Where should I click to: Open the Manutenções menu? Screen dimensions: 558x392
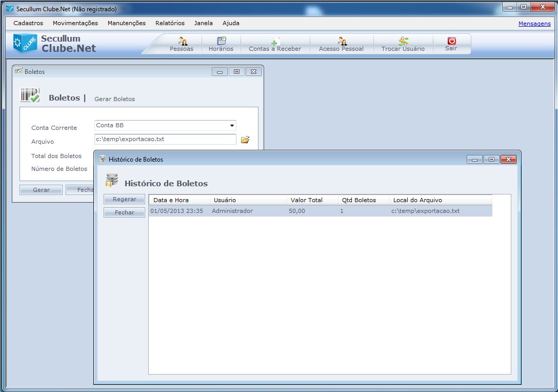pyautogui.click(x=126, y=23)
